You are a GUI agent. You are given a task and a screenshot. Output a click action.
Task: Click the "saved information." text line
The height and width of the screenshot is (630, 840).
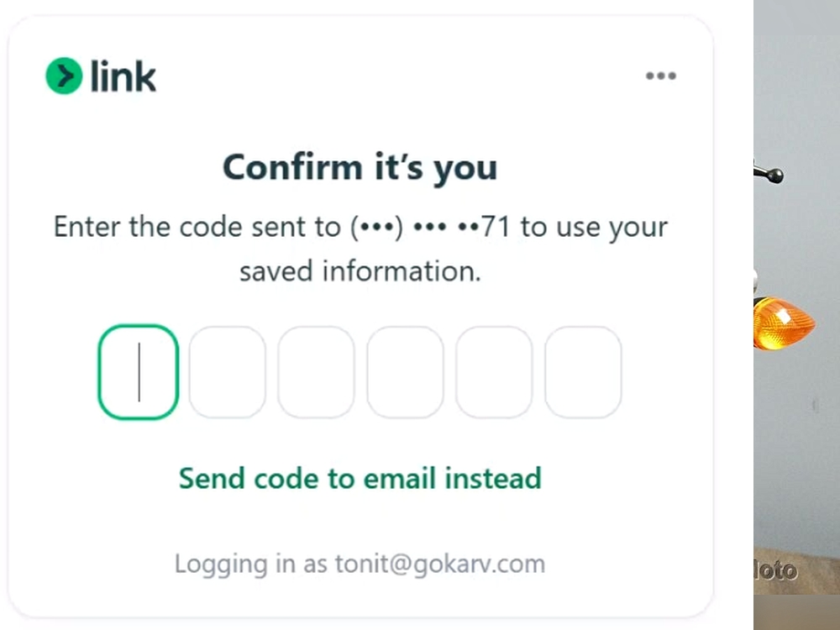point(360,271)
